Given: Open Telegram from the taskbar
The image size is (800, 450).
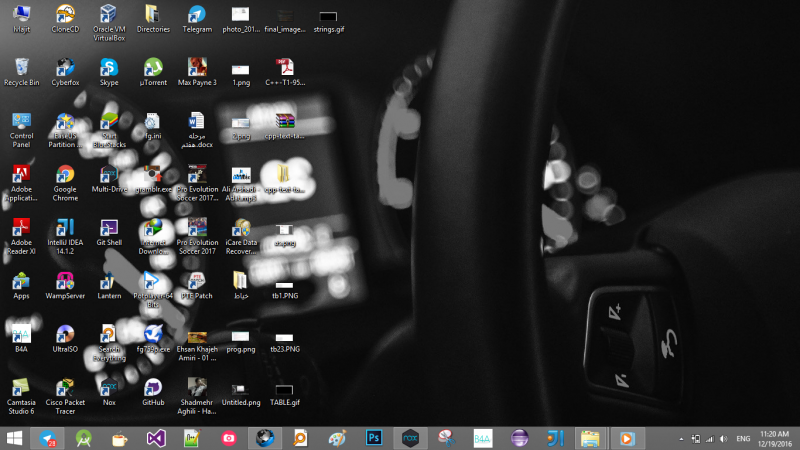Looking at the screenshot, I should (47, 438).
